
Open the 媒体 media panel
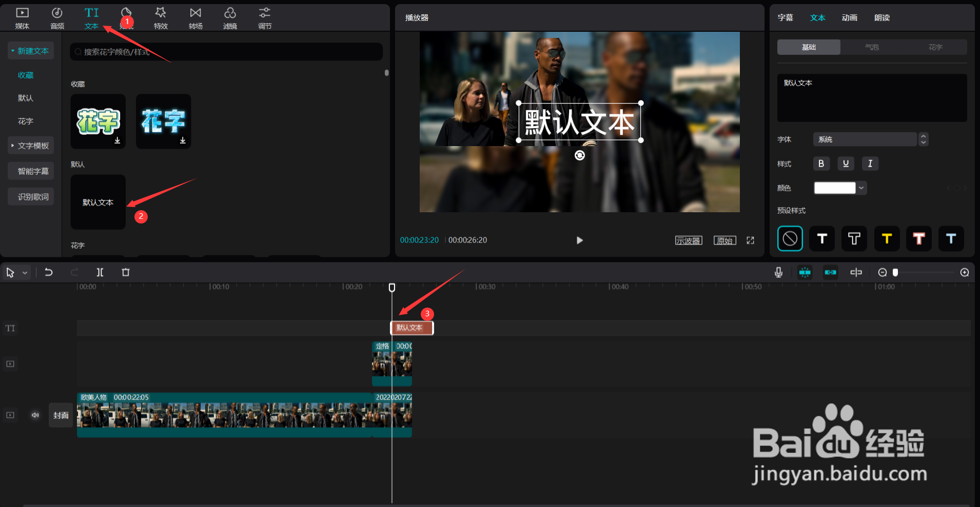coord(22,18)
